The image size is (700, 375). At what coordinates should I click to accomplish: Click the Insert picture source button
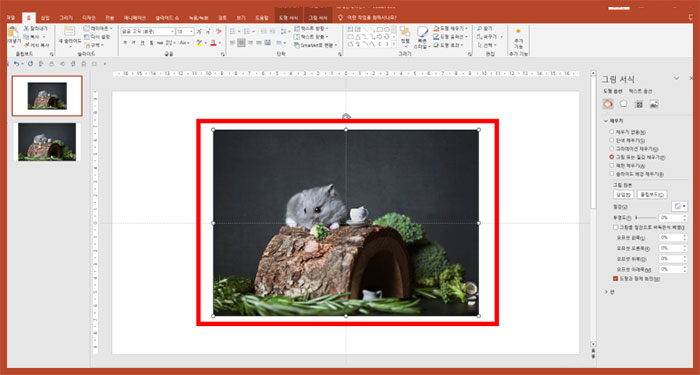[623, 194]
